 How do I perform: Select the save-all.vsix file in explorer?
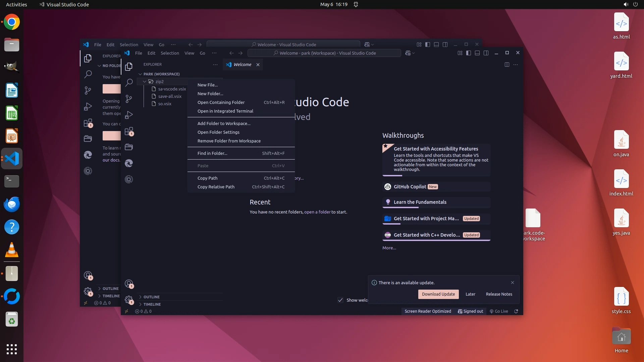[170, 97]
